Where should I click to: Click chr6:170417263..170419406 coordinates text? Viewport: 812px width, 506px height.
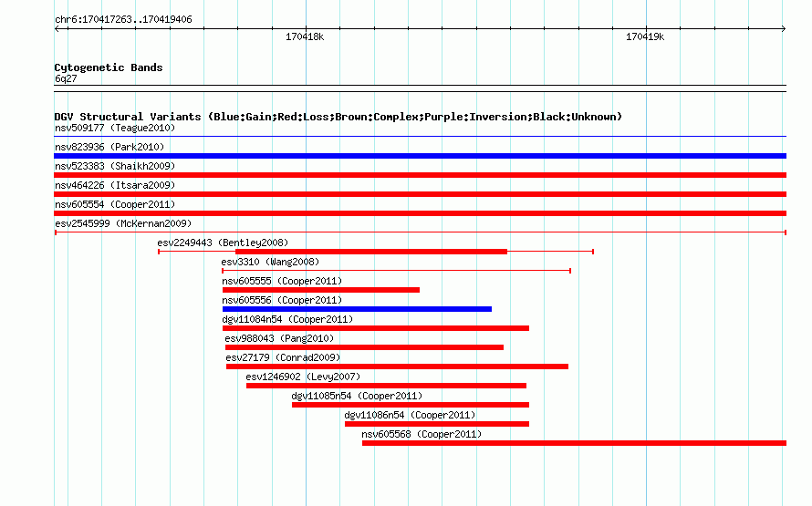[x=123, y=19]
